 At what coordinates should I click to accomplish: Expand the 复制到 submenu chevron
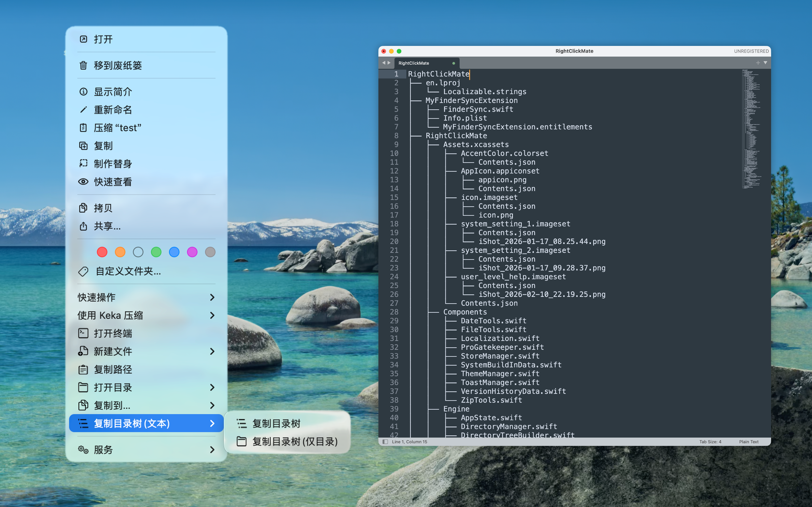(x=213, y=405)
